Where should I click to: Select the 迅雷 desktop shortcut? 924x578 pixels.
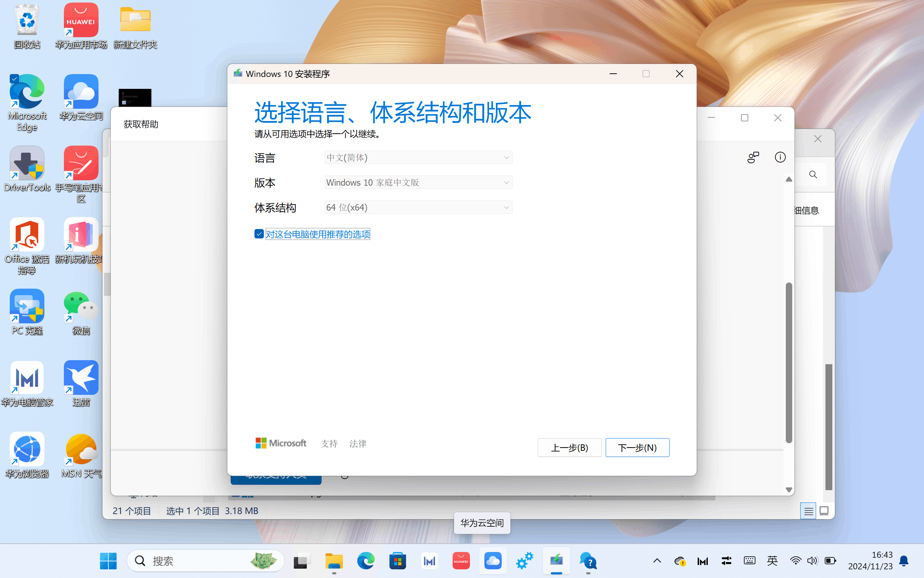pos(81,383)
